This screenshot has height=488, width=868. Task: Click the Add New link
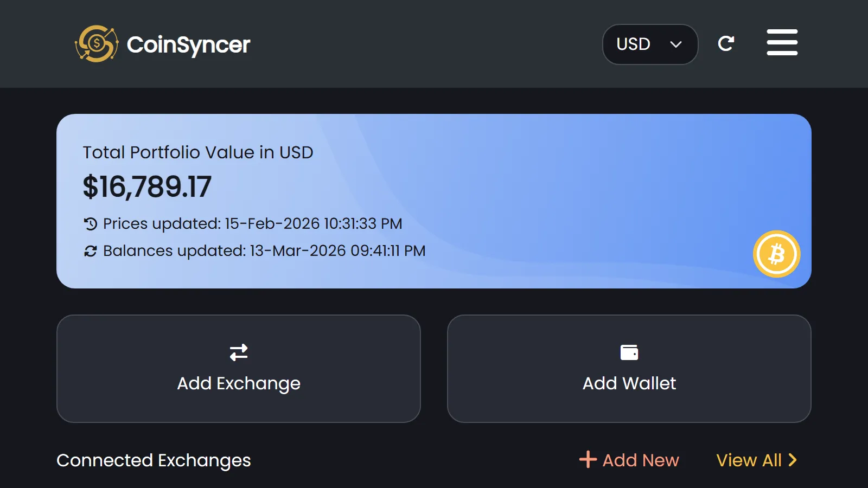tap(641, 460)
